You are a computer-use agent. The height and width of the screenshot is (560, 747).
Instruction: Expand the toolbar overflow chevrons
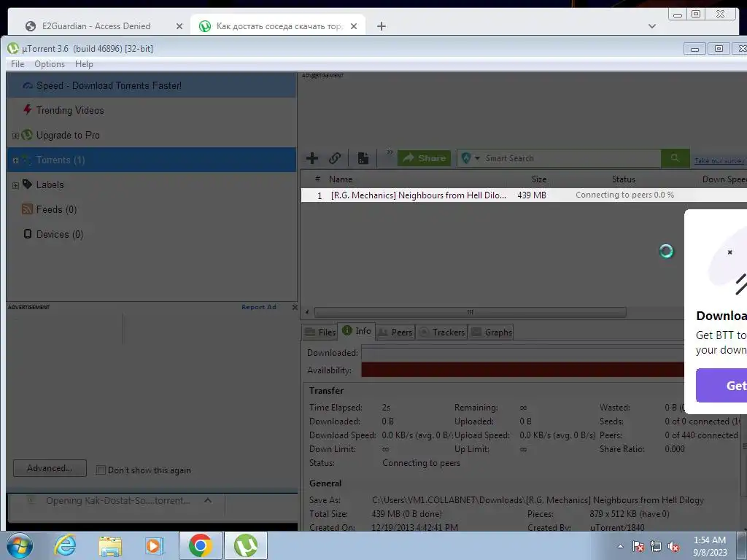point(390,152)
